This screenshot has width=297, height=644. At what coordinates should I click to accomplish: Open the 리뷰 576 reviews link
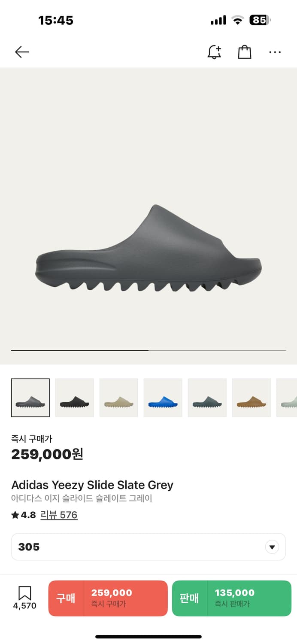[59, 515]
